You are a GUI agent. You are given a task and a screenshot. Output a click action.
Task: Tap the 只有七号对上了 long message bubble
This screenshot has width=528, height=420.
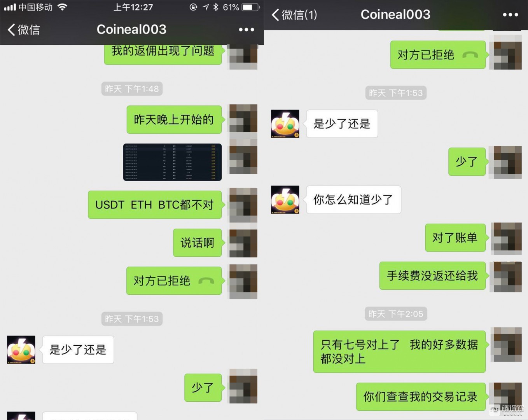(x=399, y=352)
